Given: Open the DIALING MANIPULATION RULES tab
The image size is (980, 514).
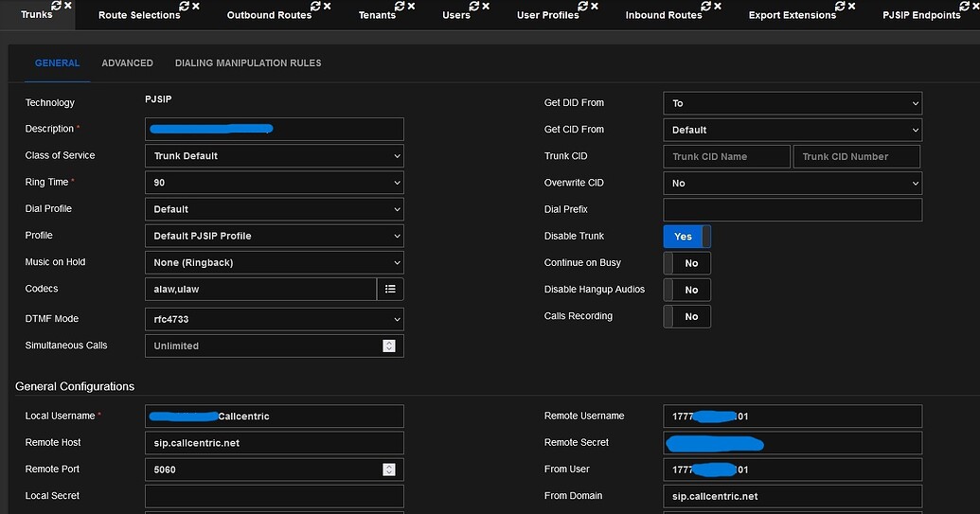Looking at the screenshot, I should click(248, 63).
